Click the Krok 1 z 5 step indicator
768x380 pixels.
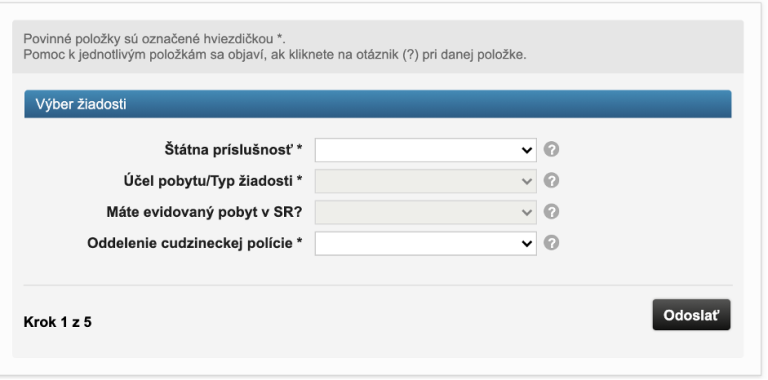pyautogui.click(x=57, y=322)
